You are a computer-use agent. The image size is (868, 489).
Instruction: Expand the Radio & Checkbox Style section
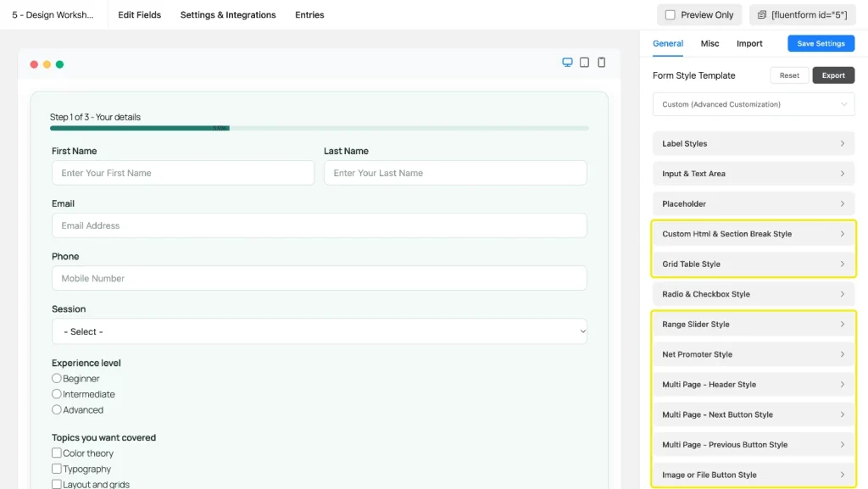coord(754,294)
